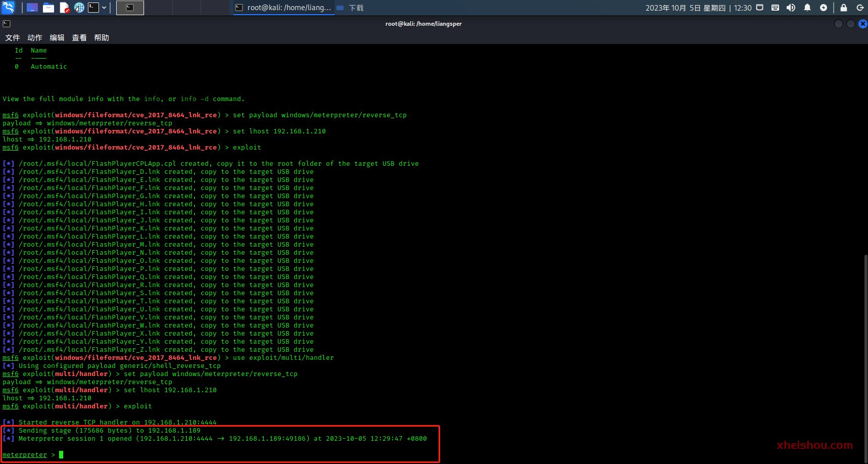Click the 'set payload windows/meterpreter/reverse_tcp' first command
This screenshot has height=464, width=868.
320,115
